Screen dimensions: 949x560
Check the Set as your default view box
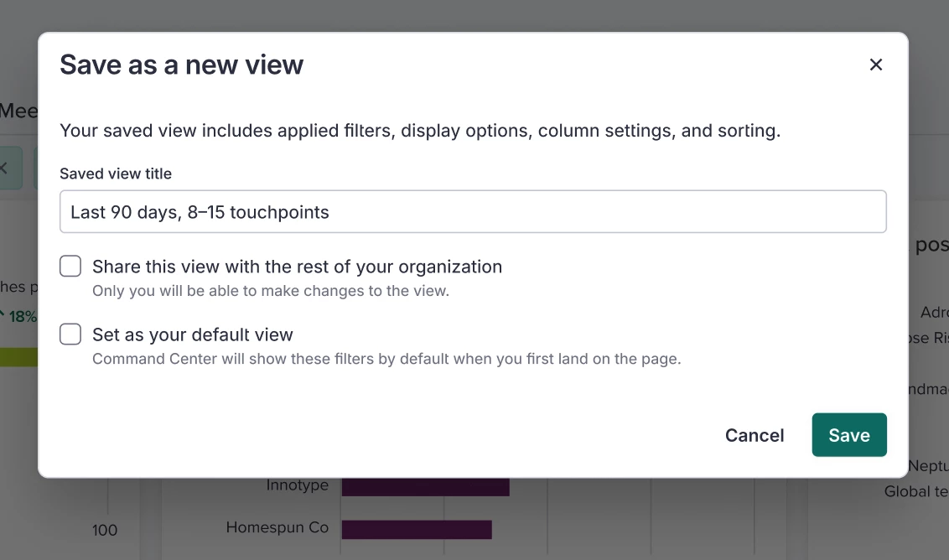click(70, 334)
